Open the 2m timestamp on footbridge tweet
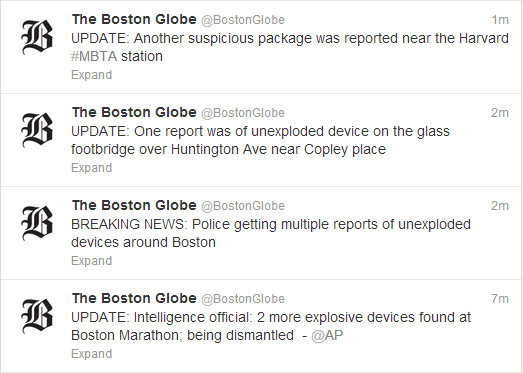 click(x=499, y=113)
